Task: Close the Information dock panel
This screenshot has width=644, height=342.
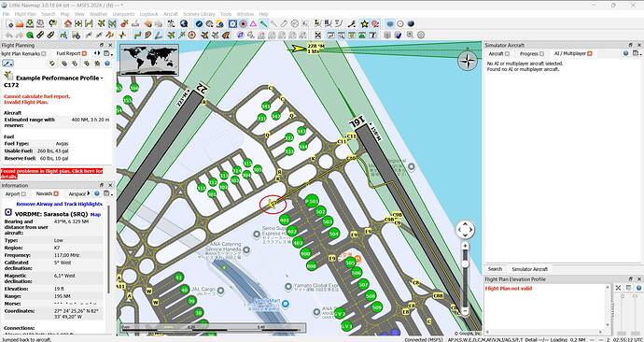Action: pos(110,185)
